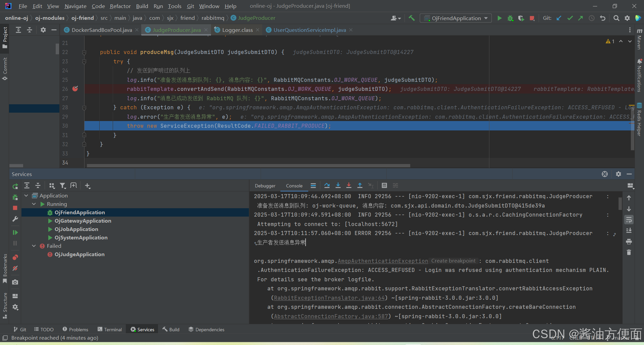Switch to the Debugger tab

(x=265, y=185)
